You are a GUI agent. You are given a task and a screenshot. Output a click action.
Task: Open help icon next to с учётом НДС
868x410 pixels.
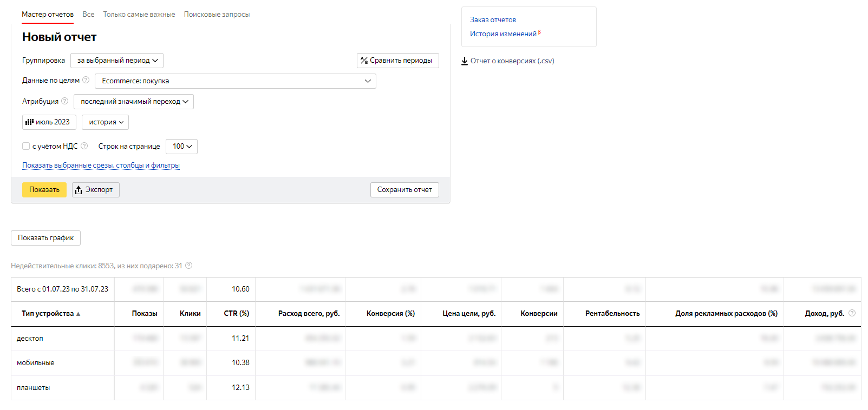pyautogui.click(x=84, y=146)
